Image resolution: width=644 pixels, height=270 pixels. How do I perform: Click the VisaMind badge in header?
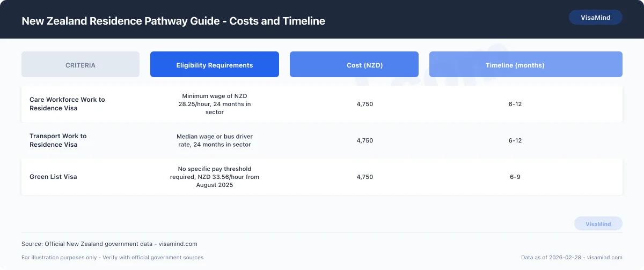click(596, 17)
